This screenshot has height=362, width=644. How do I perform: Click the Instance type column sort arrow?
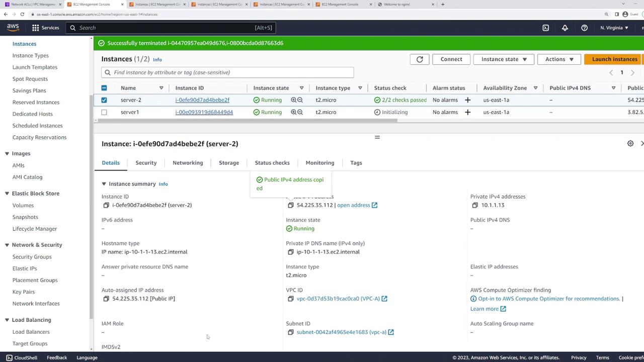(x=360, y=88)
